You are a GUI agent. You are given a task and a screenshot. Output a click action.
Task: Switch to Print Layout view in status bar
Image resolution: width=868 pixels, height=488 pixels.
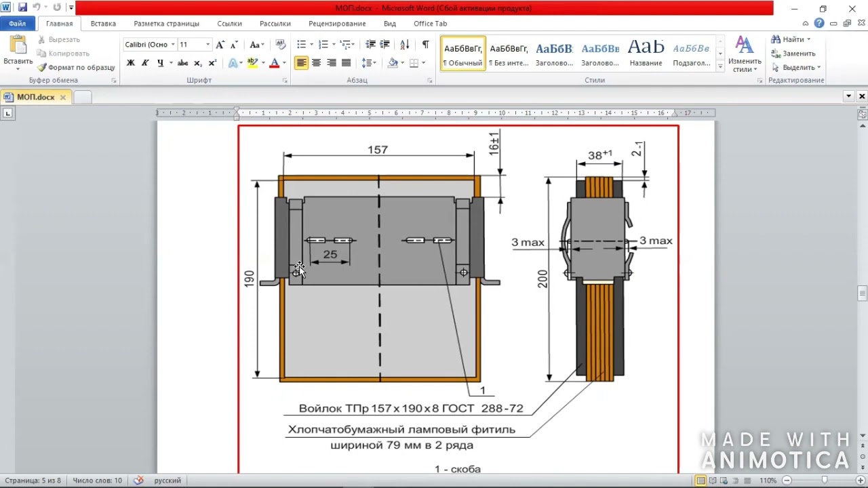coord(701,481)
